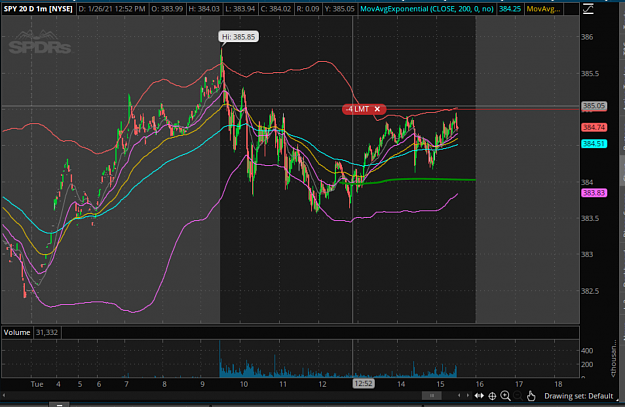Image resolution: width=625 pixels, height=407 pixels.
Task: Click the dimmed zoom out magnifier icon
Action: coord(518,396)
